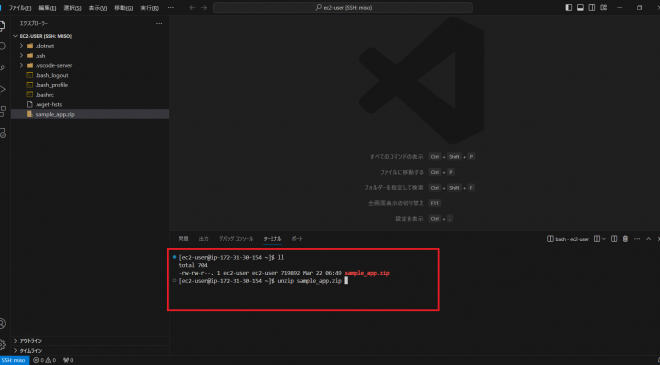This screenshot has width=660, height=365.
Task: Open the Remote Explorer view
Action: pos(3,133)
